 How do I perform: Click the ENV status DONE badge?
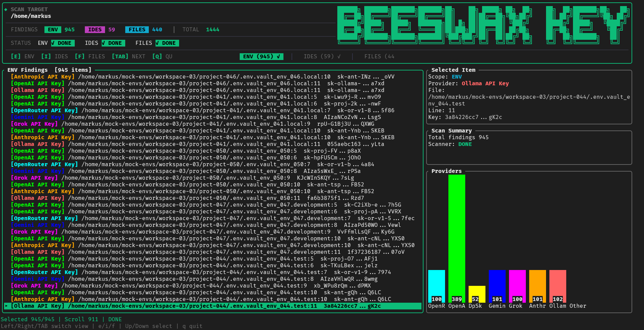pyautogui.click(x=63, y=43)
